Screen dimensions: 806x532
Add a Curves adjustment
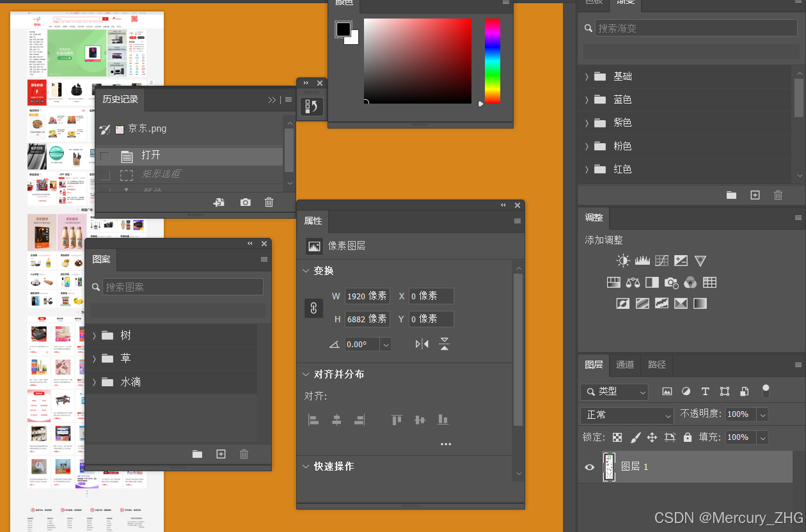pyautogui.click(x=661, y=260)
